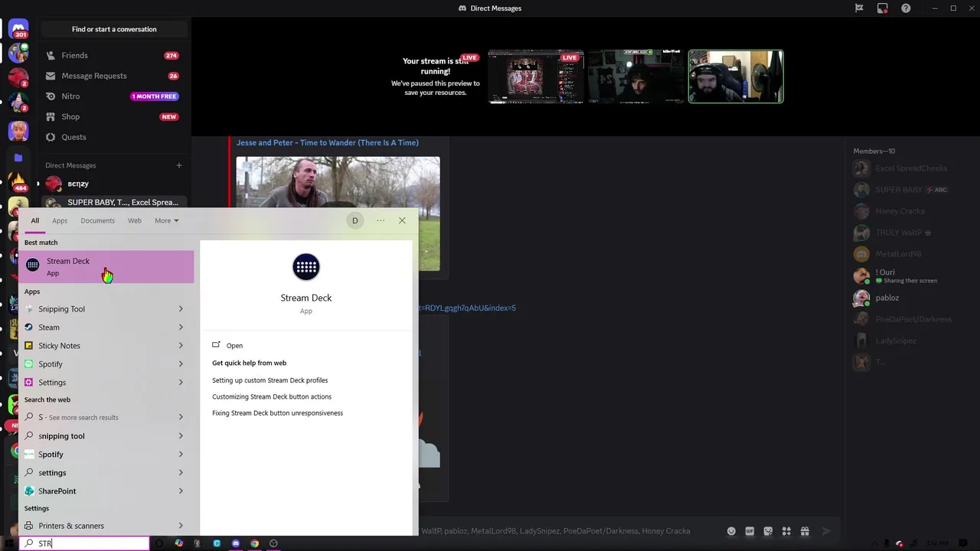Open Jesse and Peter Time to Wander link

pos(328,142)
